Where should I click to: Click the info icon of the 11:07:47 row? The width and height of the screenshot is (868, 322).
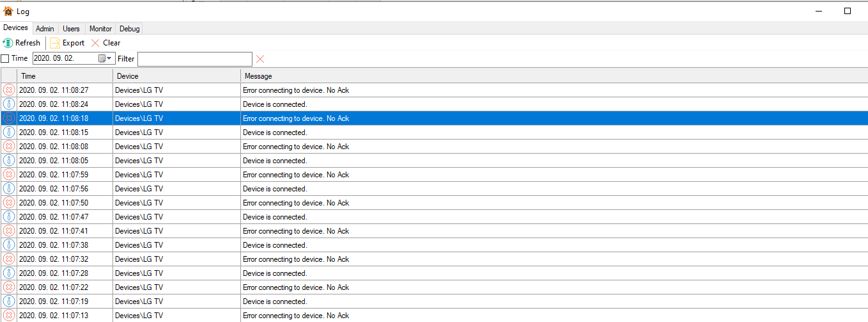point(9,217)
